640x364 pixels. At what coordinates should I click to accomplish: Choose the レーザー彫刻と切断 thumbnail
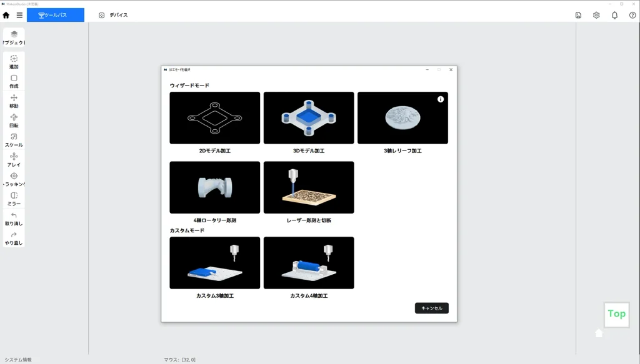pos(309,187)
